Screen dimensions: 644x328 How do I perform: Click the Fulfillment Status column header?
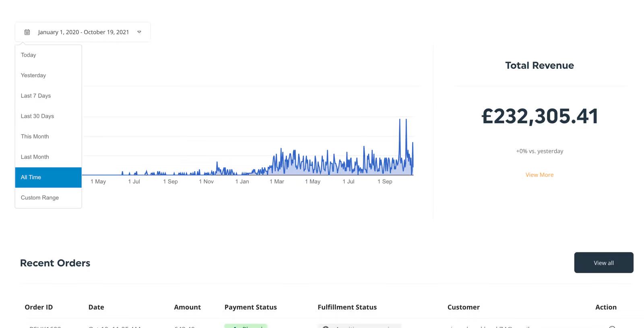[x=347, y=307]
